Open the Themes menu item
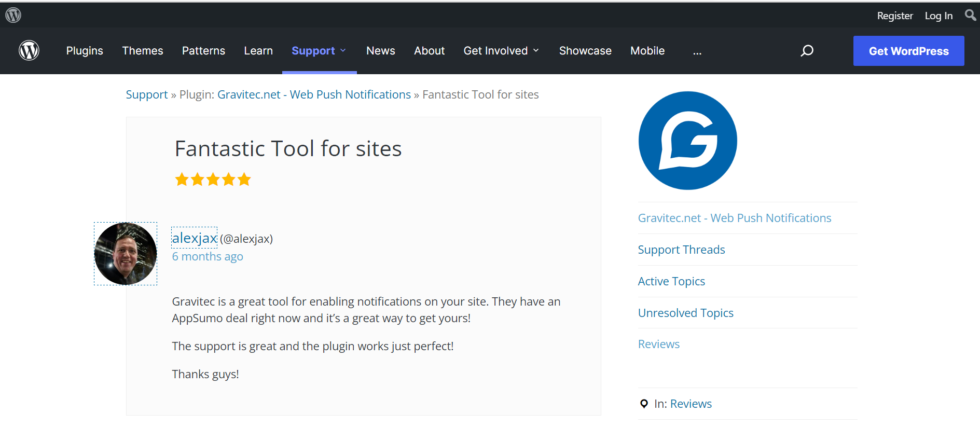Screen dimensions: 980x427 pyautogui.click(x=143, y=51)
